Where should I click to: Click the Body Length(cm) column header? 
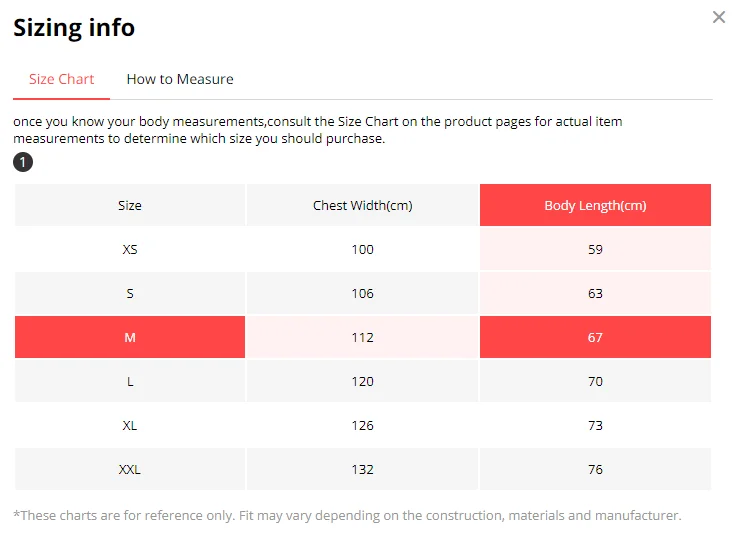[x=595, y=205]
